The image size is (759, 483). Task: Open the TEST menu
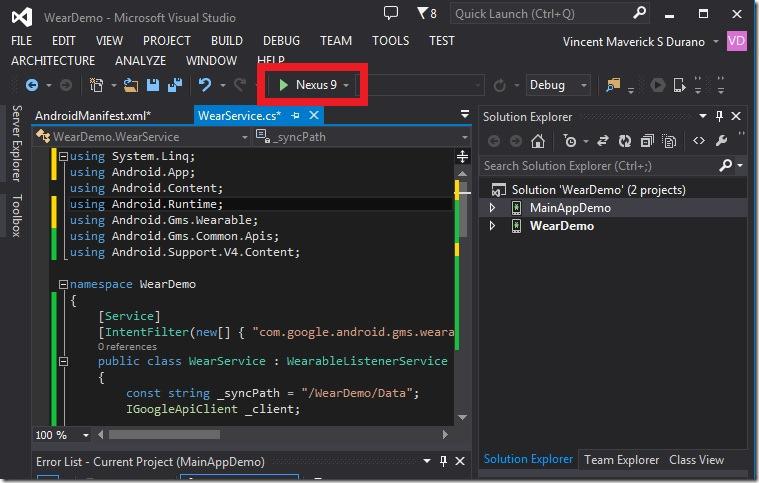click(x=441, y=41)
